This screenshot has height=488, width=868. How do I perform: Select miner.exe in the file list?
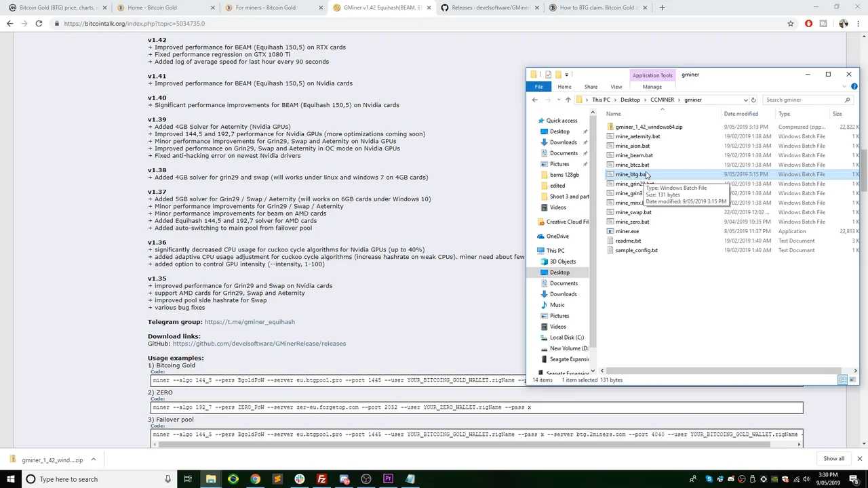(x=627, y=231)
